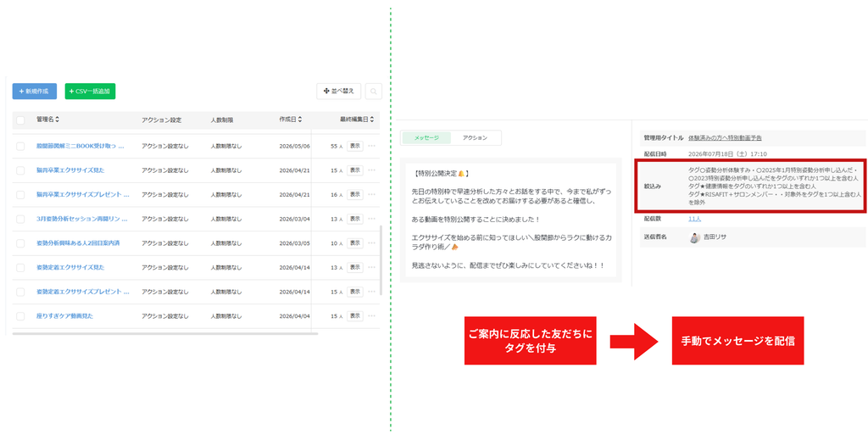The image size is (868, 440).
Task: Open the 姿勢定着エクササイズ見た tag link
Action: (70, 268)
